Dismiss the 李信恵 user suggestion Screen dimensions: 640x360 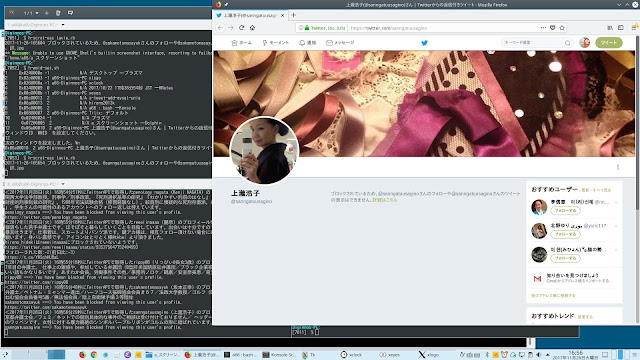[x=616, y=202]
